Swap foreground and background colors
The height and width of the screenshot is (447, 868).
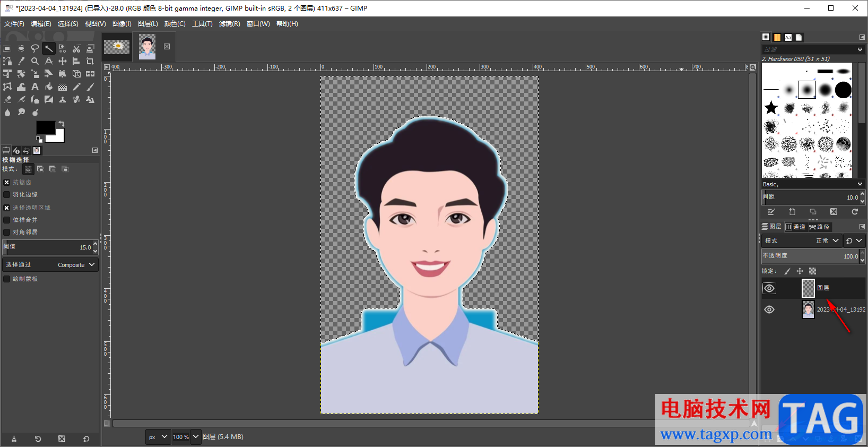point(62,124)
